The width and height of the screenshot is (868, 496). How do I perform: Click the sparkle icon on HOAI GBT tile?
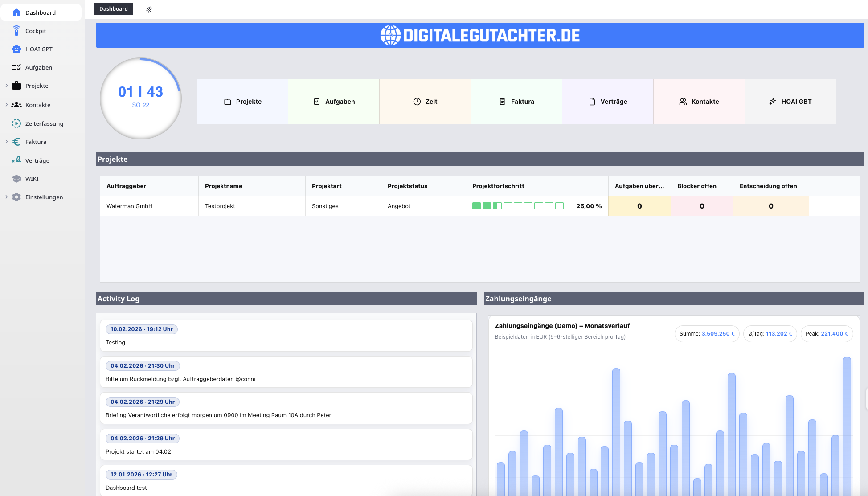pos(773,102)
